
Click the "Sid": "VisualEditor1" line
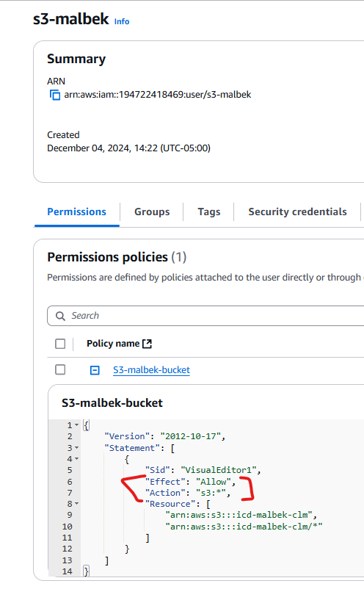[203, 470]
